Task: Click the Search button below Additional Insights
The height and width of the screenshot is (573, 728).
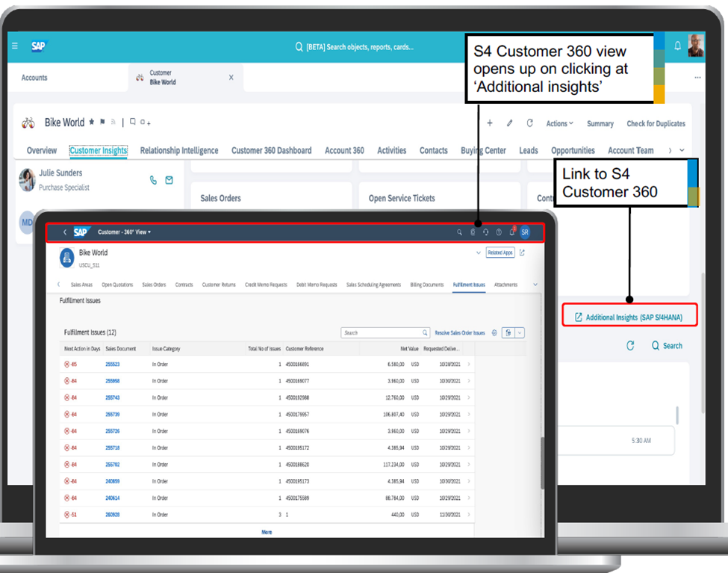Action: coord(668,346)
